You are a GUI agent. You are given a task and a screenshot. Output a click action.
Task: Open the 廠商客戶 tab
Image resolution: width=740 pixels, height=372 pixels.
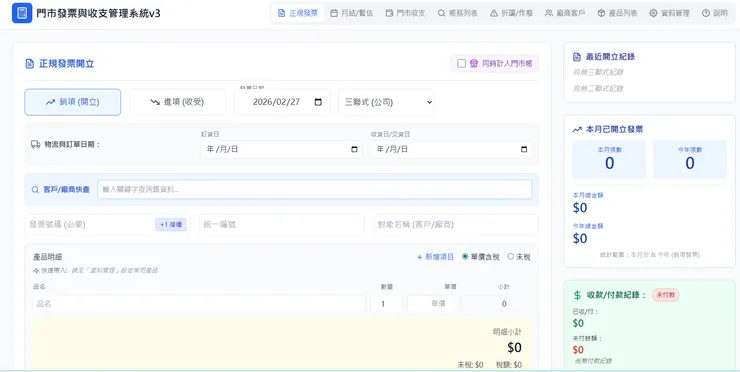[565, 13]
